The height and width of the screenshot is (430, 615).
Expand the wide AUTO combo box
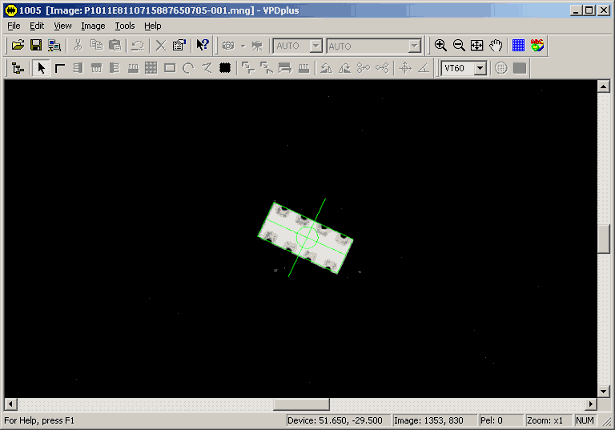click(x=414, y=46)
